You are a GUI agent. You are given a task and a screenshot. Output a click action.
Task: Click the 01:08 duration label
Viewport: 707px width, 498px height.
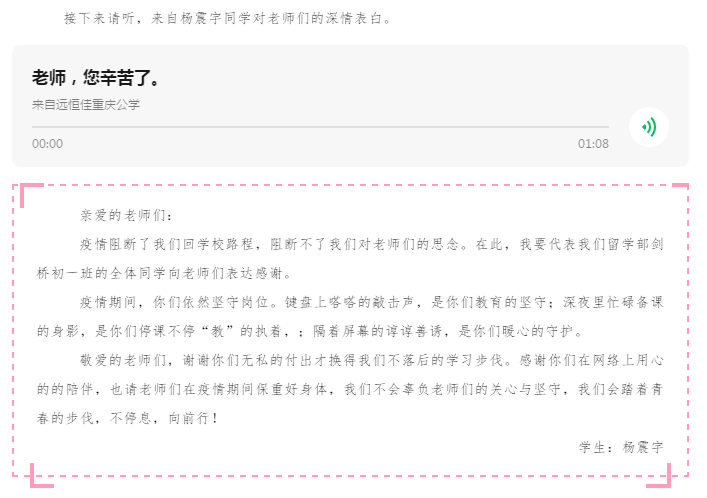point(593,144)
